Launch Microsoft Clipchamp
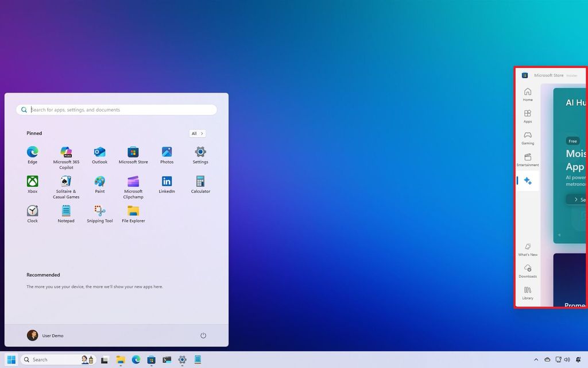This screenshot has height=368, width=588. (133, 184)
